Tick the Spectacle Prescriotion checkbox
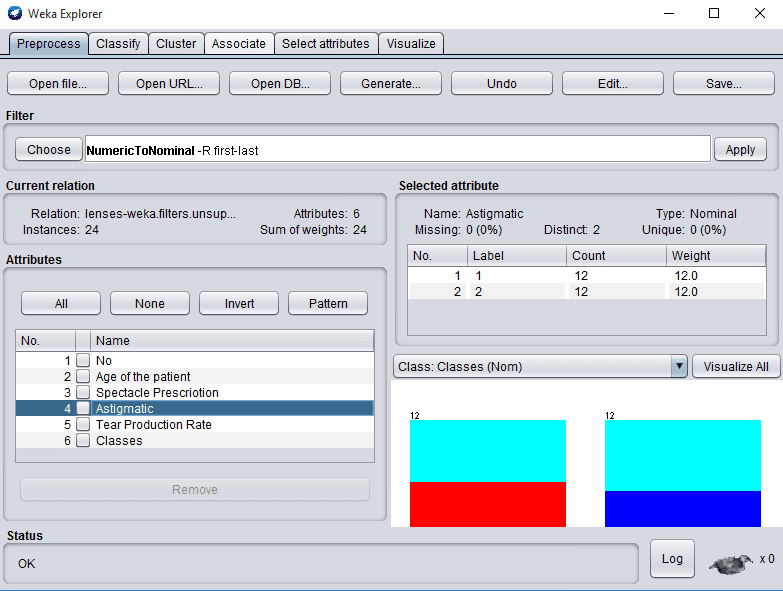Image resolution: width=783 pixels, height=591 pixels. [x=83, y=392]
